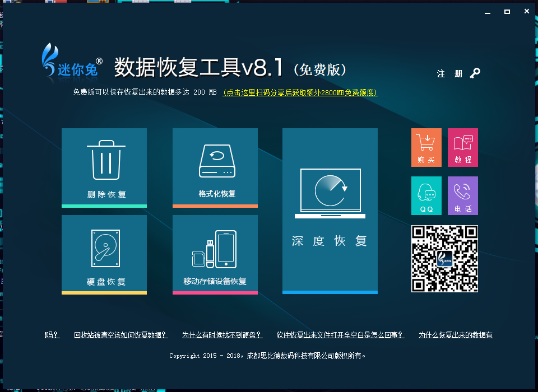Close the data recovery window
538x392 pixels.
[x=527, y=11]
